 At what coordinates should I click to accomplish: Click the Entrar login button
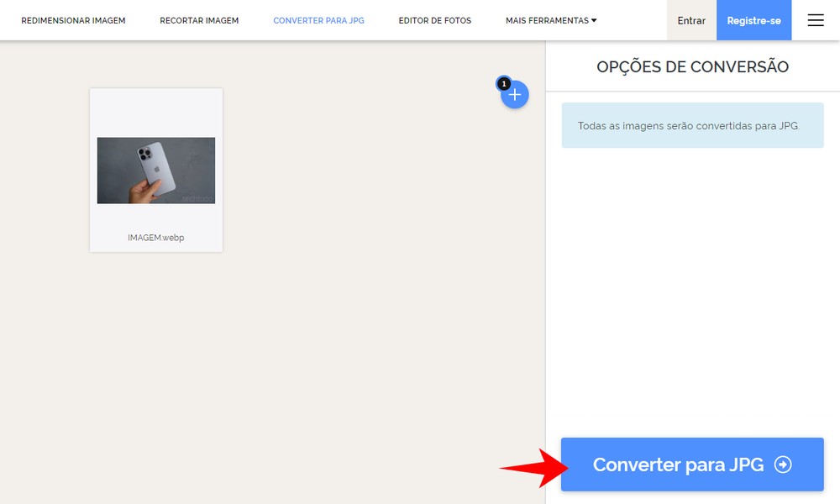(690, 20)
